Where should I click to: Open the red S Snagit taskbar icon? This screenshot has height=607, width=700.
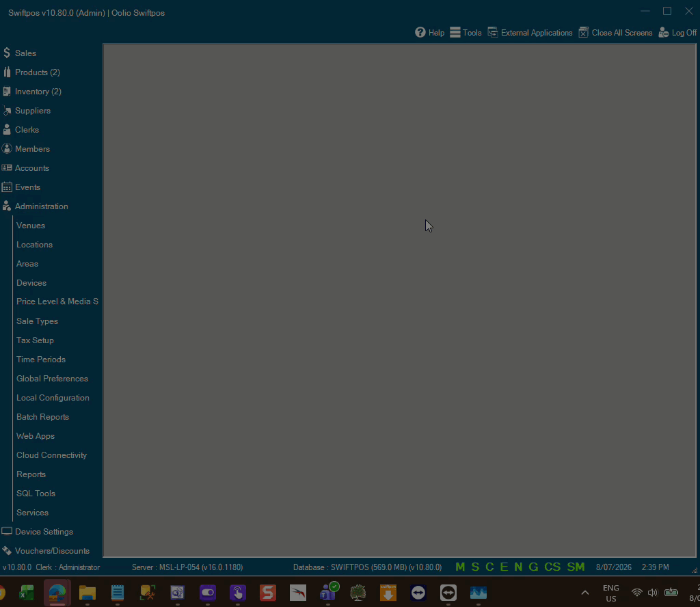268,593
